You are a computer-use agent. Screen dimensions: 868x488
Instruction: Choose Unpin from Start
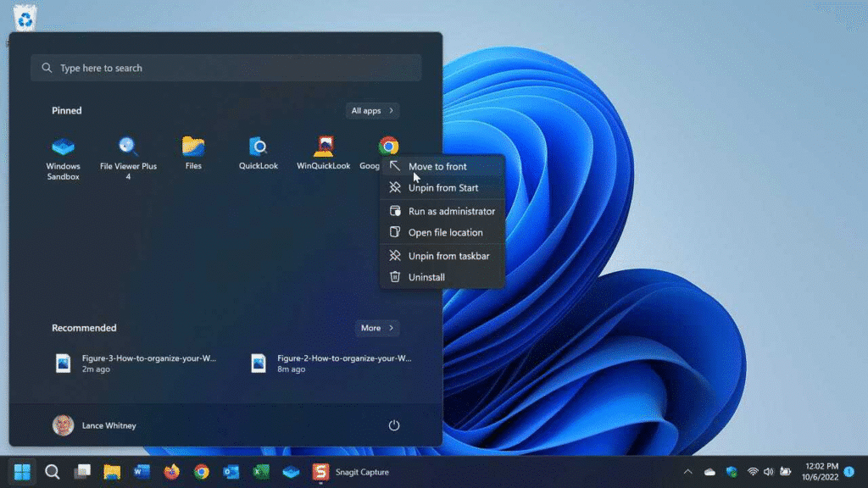click(442, 187)
